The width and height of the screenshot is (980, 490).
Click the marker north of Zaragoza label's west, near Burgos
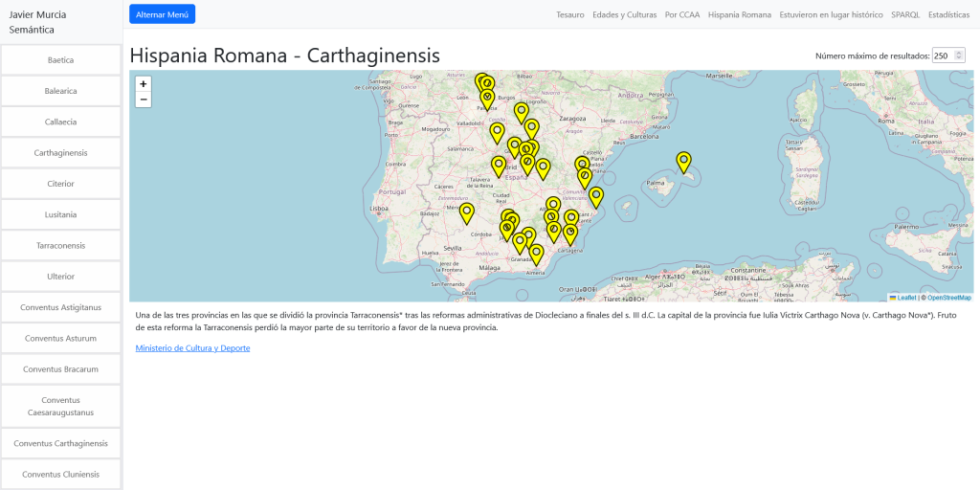[x=521, y=111]
